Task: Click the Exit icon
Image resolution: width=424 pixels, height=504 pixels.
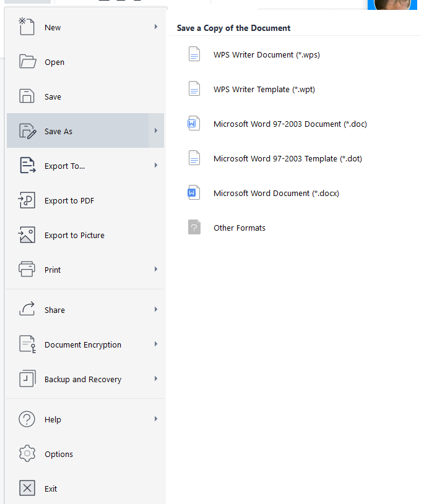Action: click(27, 489)
